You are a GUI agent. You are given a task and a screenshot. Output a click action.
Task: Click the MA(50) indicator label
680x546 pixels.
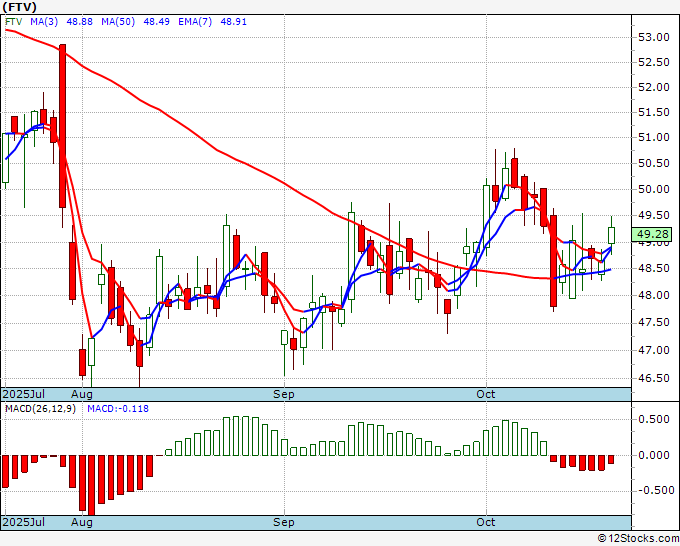118,21
